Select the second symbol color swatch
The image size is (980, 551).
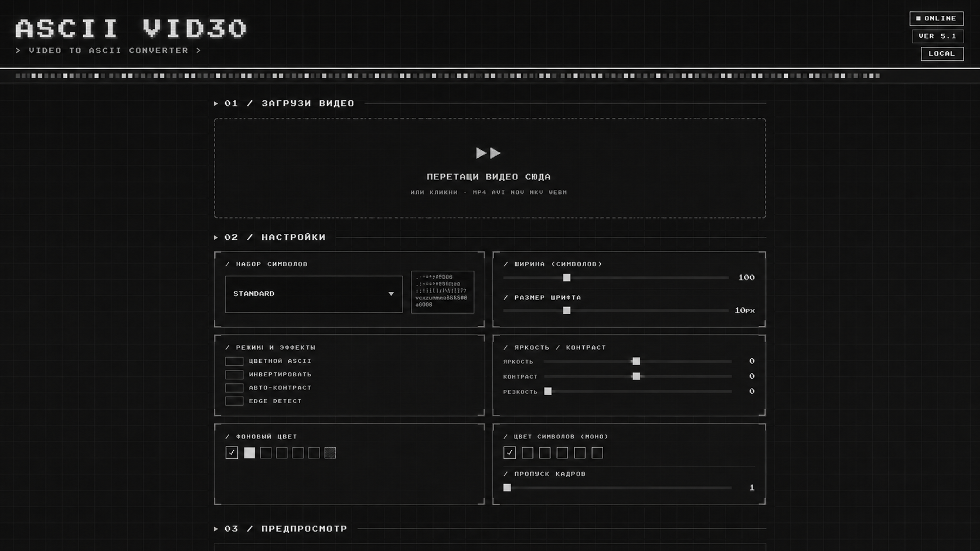[x=528, y=453]
